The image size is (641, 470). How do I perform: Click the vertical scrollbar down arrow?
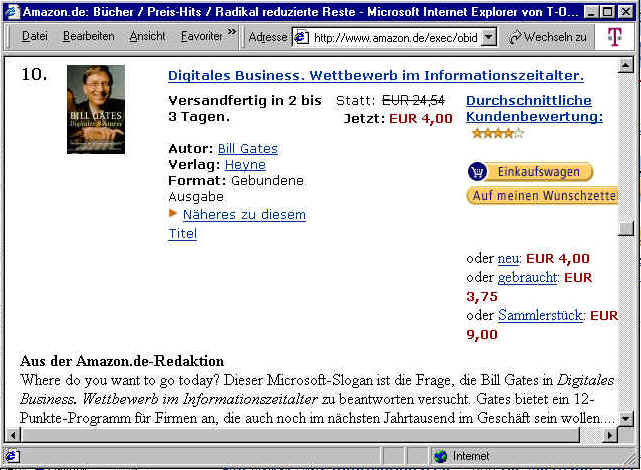click(x=626, y=419)
